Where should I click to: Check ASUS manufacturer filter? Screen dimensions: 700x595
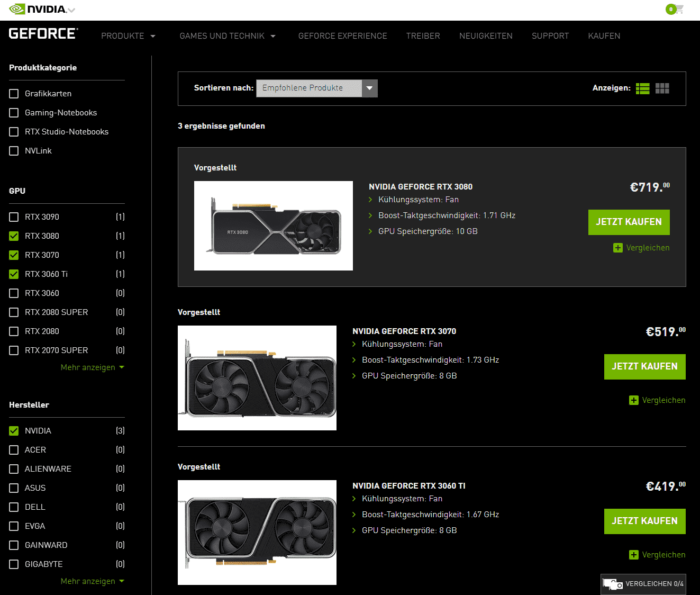tap(14, 488)
